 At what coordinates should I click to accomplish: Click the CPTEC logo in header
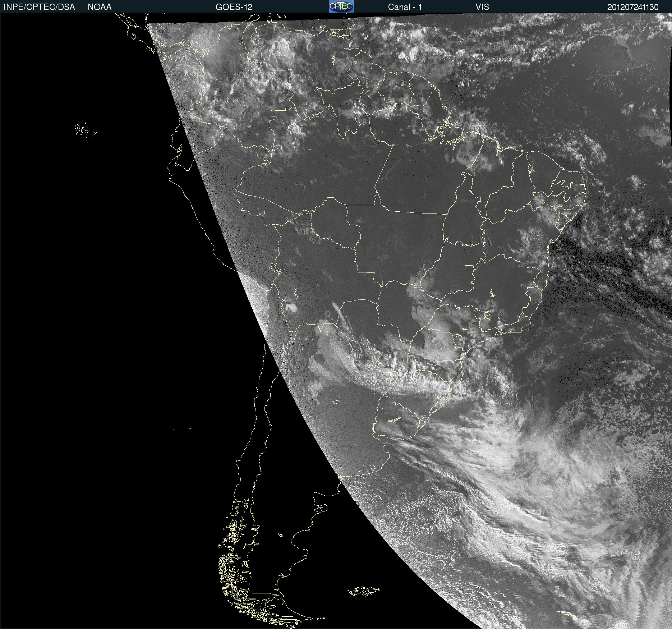click(x=341, y=6)
